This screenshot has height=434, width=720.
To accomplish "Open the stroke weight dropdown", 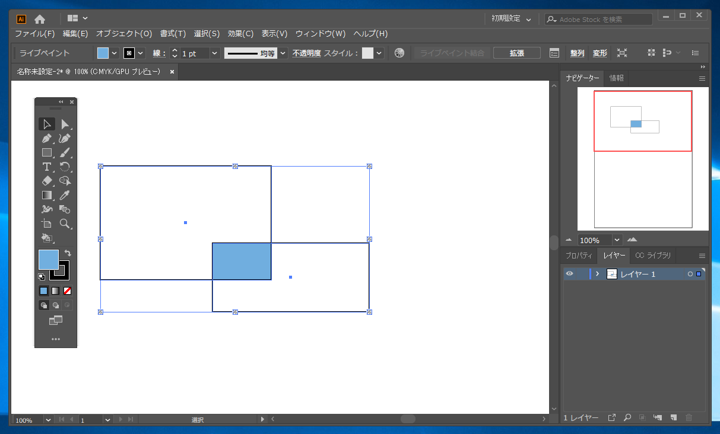I will [214, 53].
